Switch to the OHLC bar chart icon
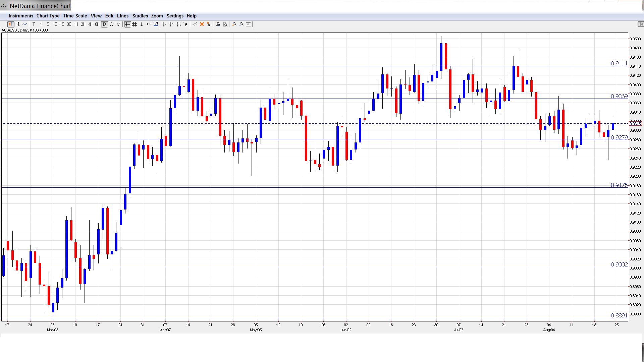The image size is (644, 362). (18, 24)
